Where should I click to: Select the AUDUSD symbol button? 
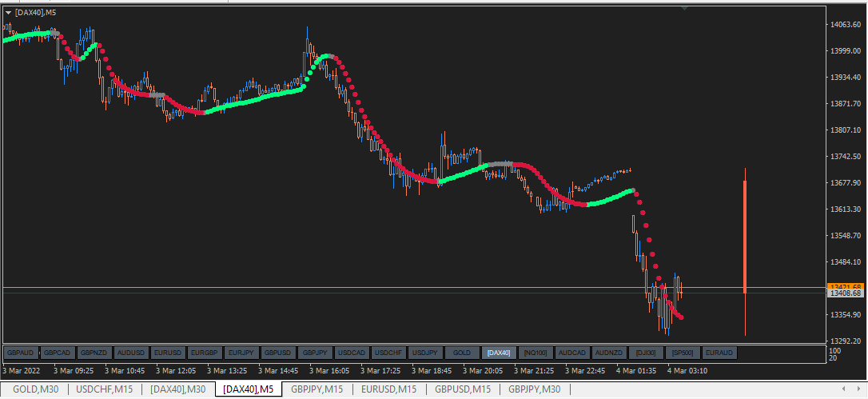click(131, 353)
